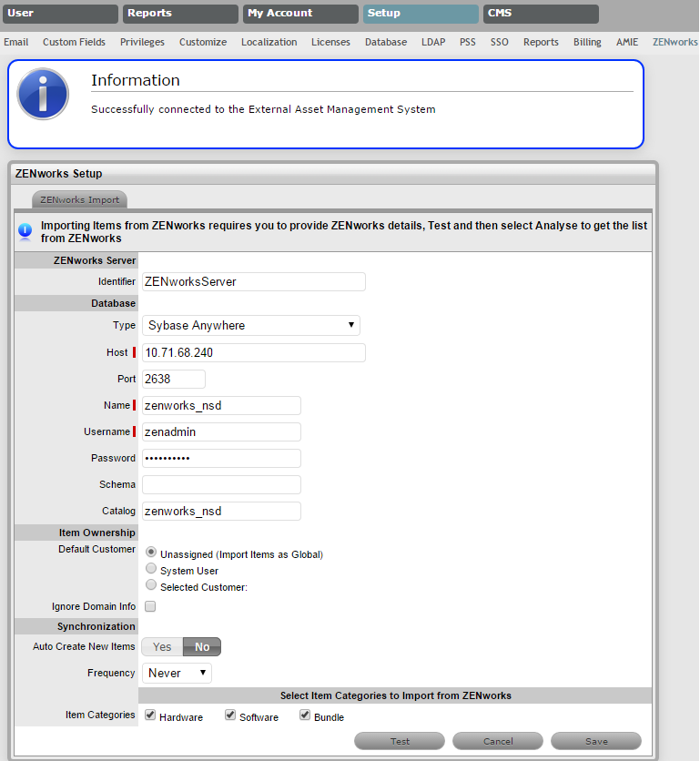Open the User main tab
The image size is (700, 761).
60,14
